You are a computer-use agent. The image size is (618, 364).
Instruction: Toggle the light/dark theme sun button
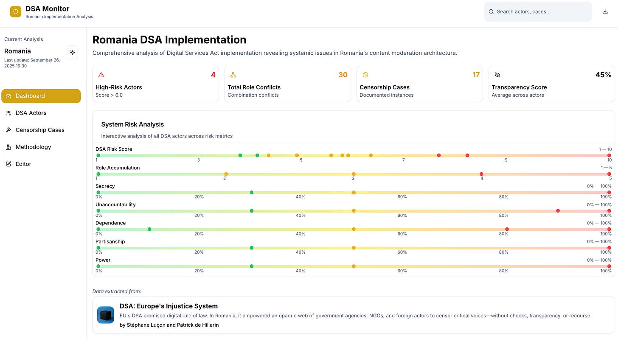pos(73,53)
